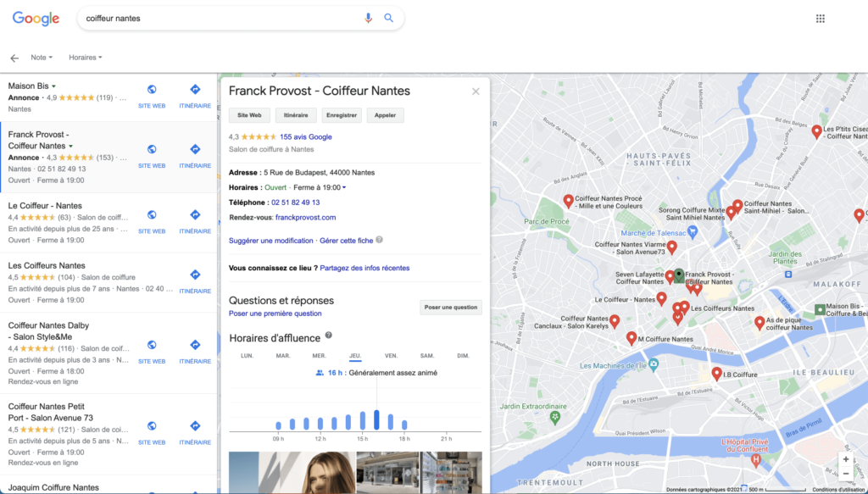Click the Itinéraire button in panel

pos(296,115)
